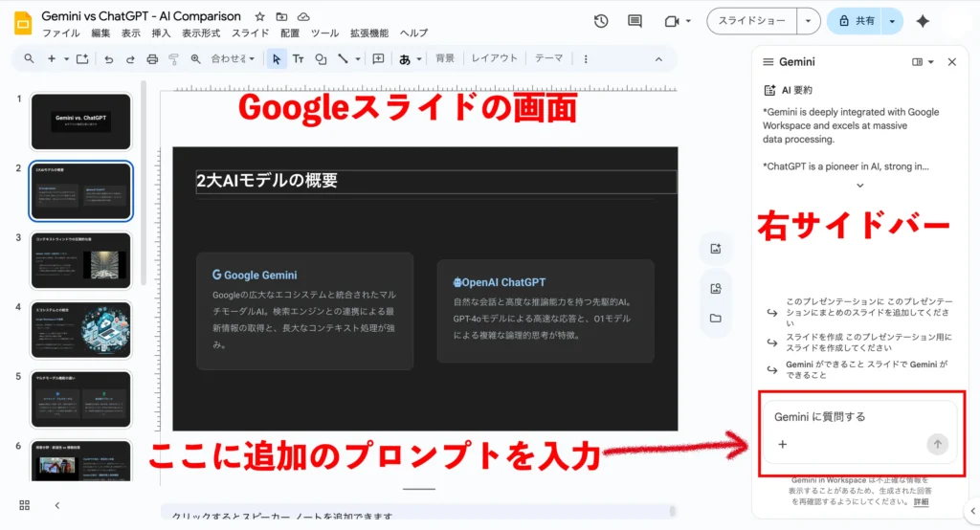Open the ツール menu
This screenshot has width=980, height=530.
tap(324, 33)
